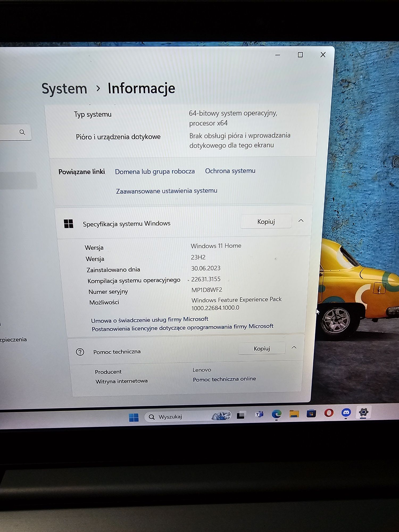Open Zaawansowane ustawienia systemu link
Screen dimensions: 399x532
[167, 191]
